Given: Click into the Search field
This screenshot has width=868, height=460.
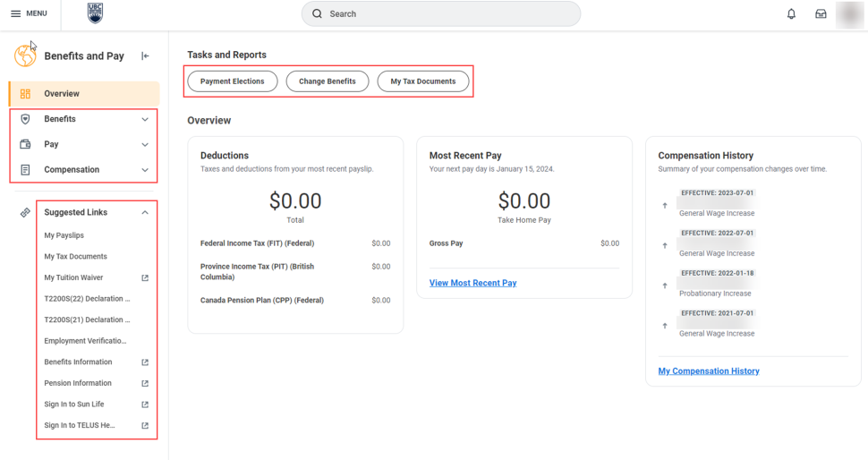Looking at the screenshot, I should [441, 14].
